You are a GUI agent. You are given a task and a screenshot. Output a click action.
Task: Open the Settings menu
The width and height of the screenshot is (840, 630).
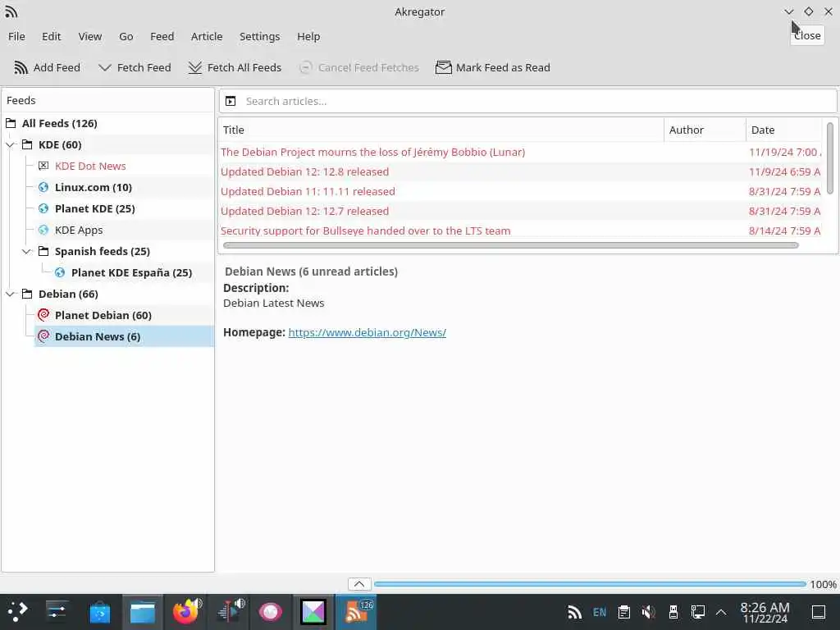pyautogui.click(x=259, y=36)
